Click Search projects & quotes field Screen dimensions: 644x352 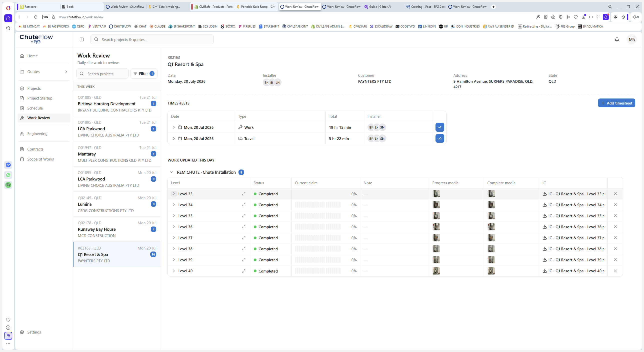(x=152, y=39)
